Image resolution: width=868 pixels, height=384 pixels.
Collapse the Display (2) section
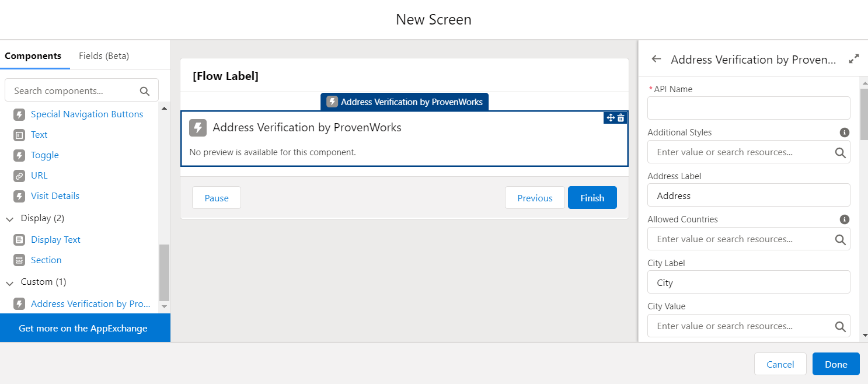9,219
